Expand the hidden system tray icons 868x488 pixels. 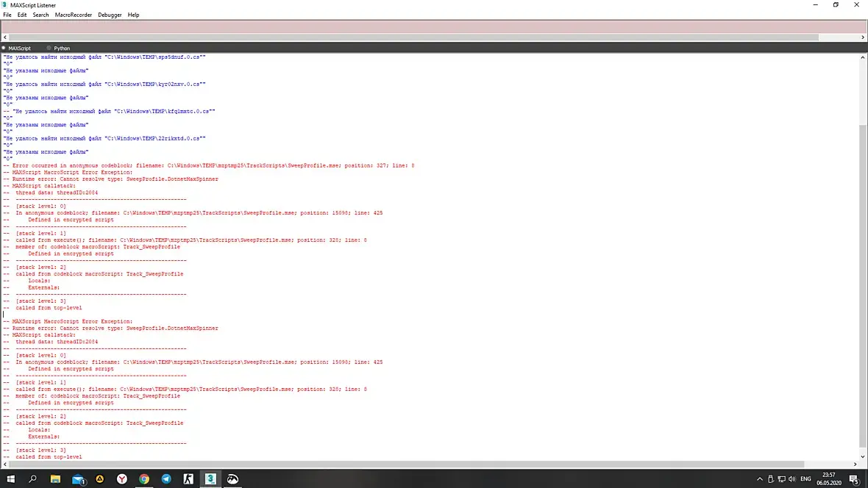point(759,478)
